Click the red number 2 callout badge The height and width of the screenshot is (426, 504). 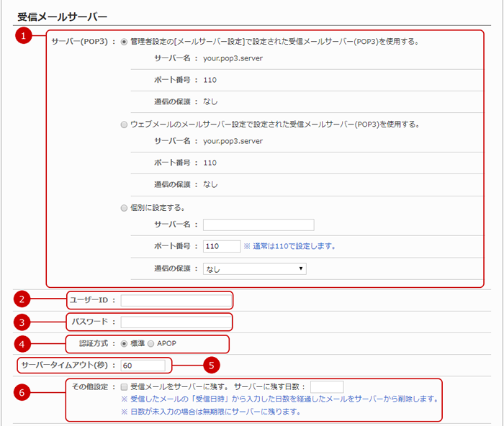pyautogui.click(x=25, y=299)
